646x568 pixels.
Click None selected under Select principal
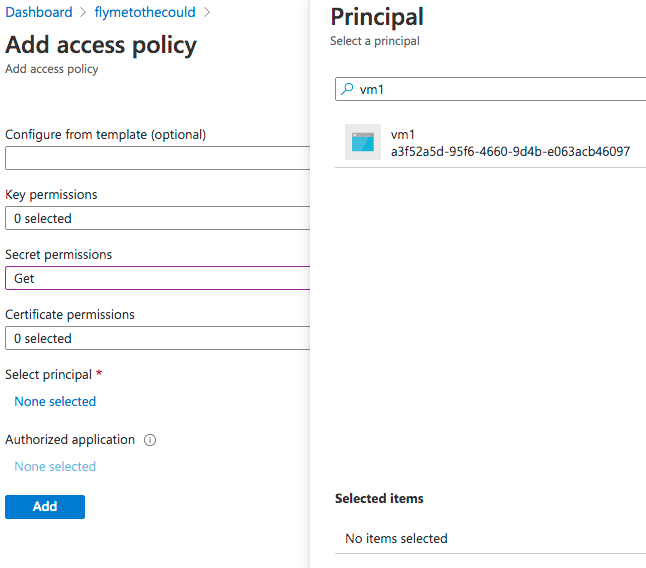tap(55, 401)
